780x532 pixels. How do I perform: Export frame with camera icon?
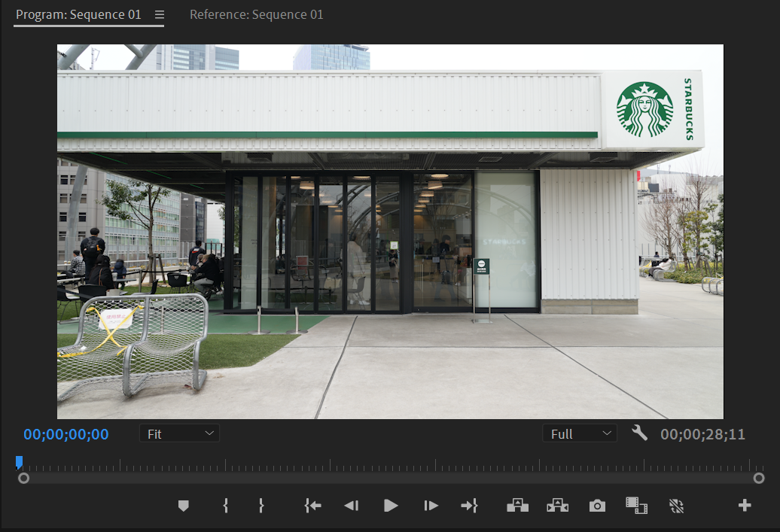tap(597, 506)
